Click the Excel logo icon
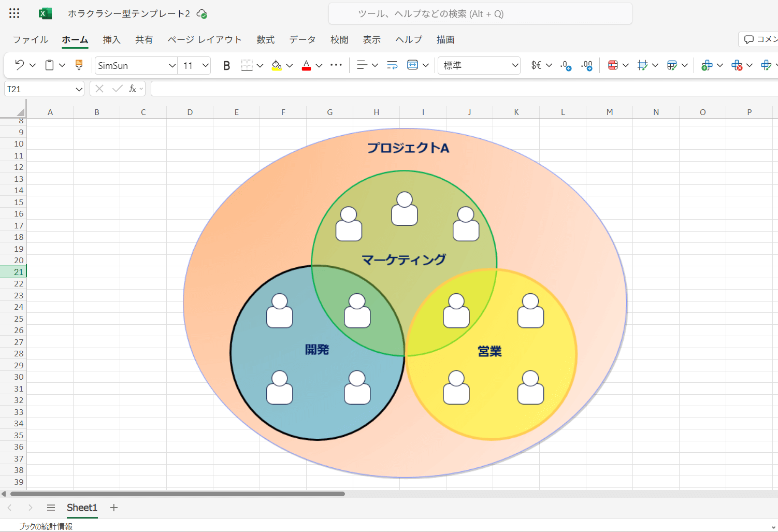 [45, 13]
